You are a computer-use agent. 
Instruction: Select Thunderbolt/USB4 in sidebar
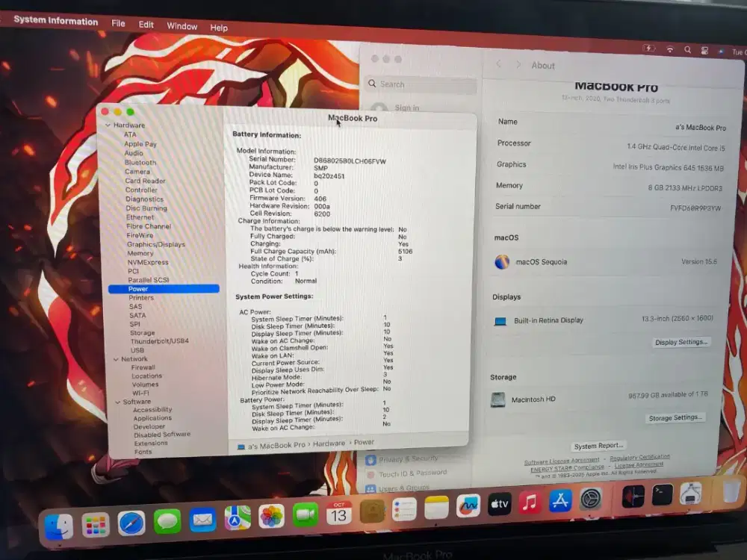click(160, 341)
